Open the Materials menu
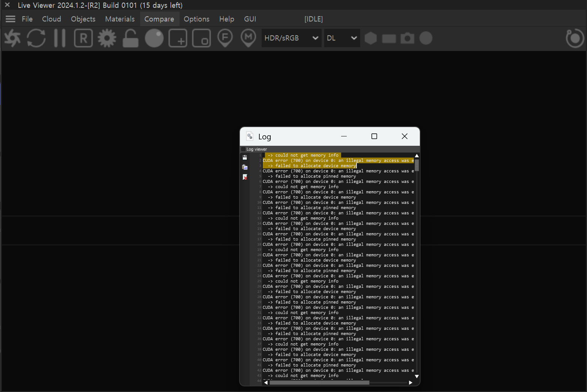 (120, 19)
